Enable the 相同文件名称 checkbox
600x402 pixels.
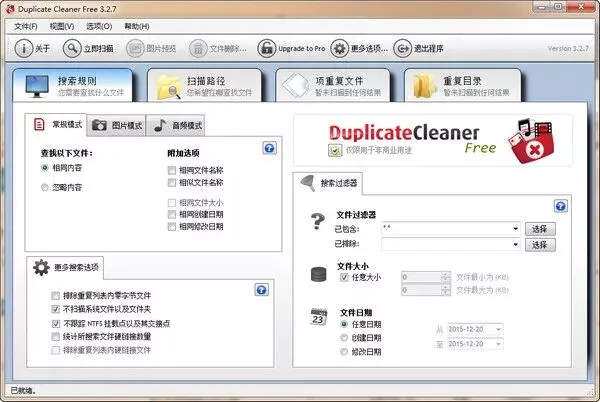click(x=172, y=170)
